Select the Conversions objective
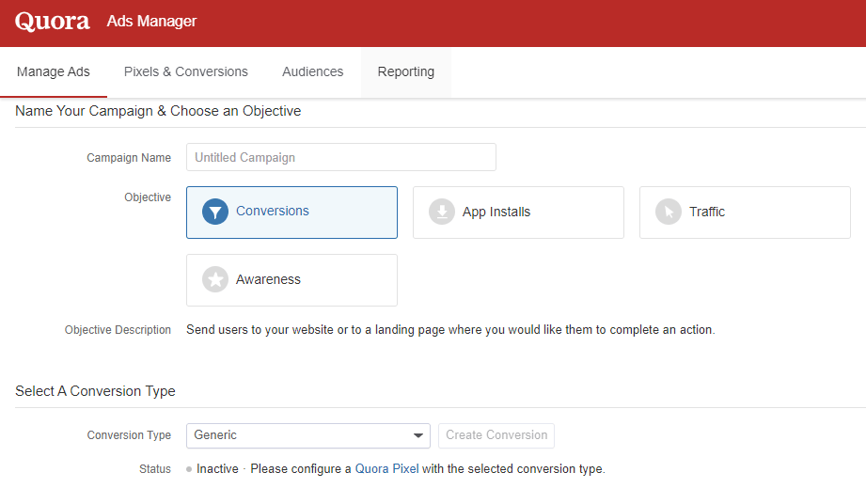Screen dimensions: 866x504 (x=291, y=213)
